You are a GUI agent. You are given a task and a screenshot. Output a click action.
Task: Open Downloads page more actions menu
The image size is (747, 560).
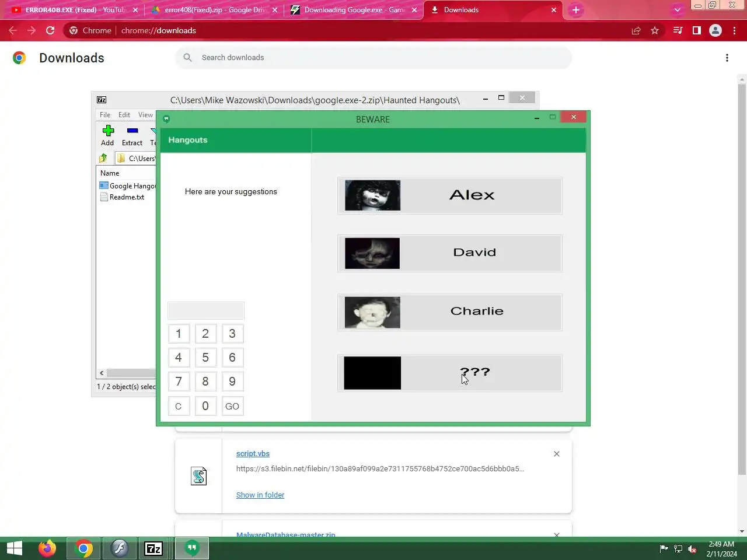[x=727, y=58]
